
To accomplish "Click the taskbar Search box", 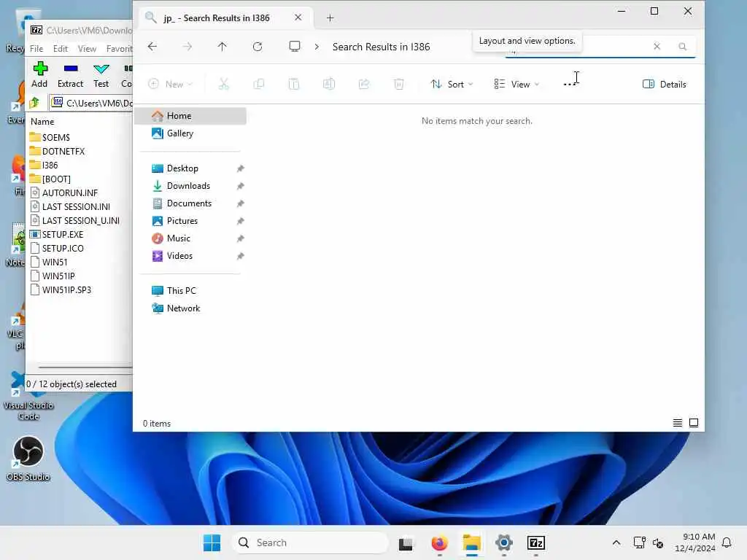I will point(309,542).
